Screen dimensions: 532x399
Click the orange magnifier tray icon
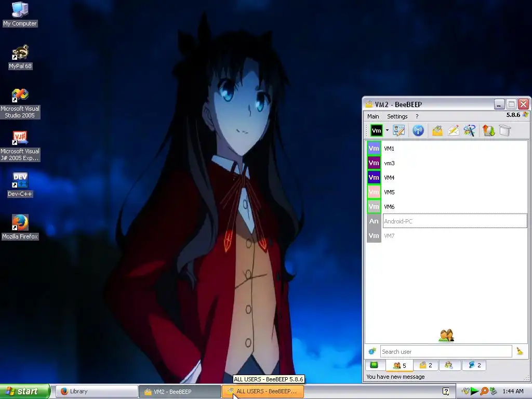484,391
